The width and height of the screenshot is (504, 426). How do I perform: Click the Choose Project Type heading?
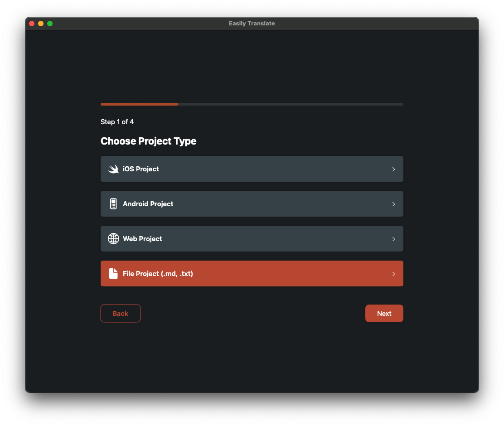(x=149, y=141)
